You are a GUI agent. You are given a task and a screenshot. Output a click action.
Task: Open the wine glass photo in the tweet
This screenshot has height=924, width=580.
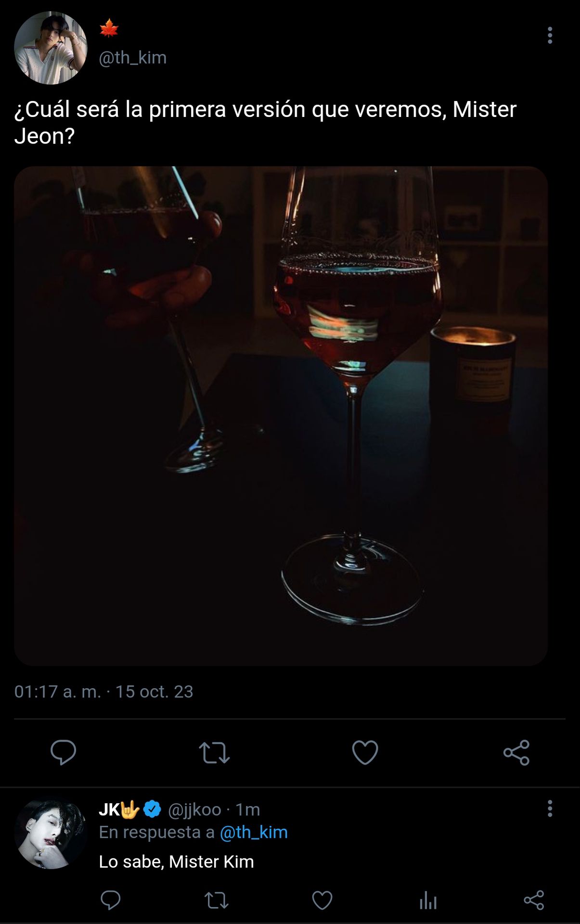(x=281, y=416)
